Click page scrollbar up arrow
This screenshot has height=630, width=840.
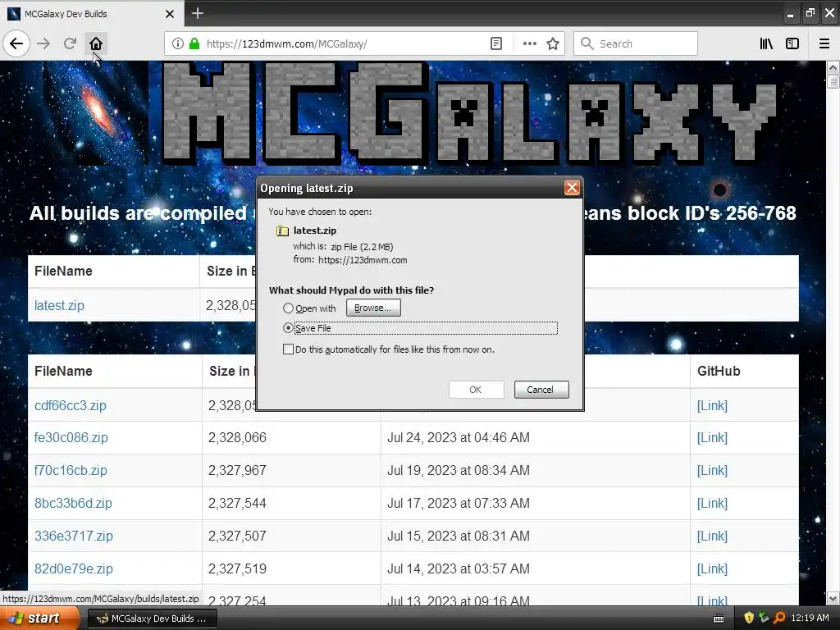pos(833,67)
